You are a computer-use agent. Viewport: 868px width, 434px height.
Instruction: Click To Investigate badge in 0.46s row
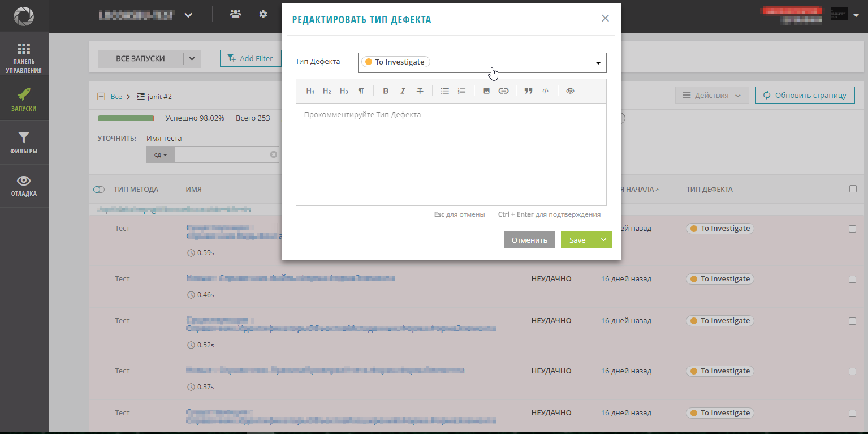click(x=720, y=279)
